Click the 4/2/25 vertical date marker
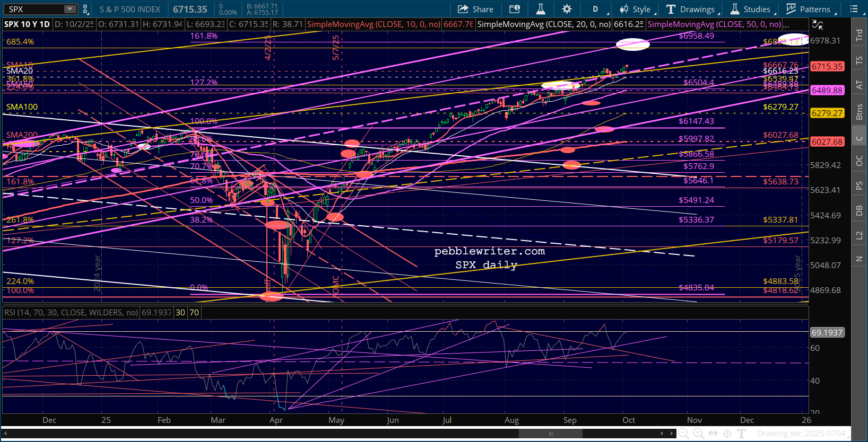 pos(268,48)
